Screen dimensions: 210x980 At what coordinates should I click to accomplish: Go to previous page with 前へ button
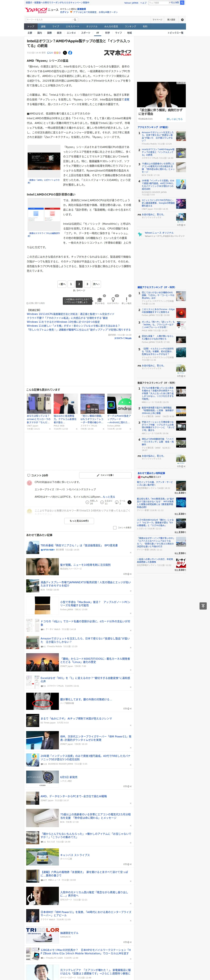click(62, 284)
